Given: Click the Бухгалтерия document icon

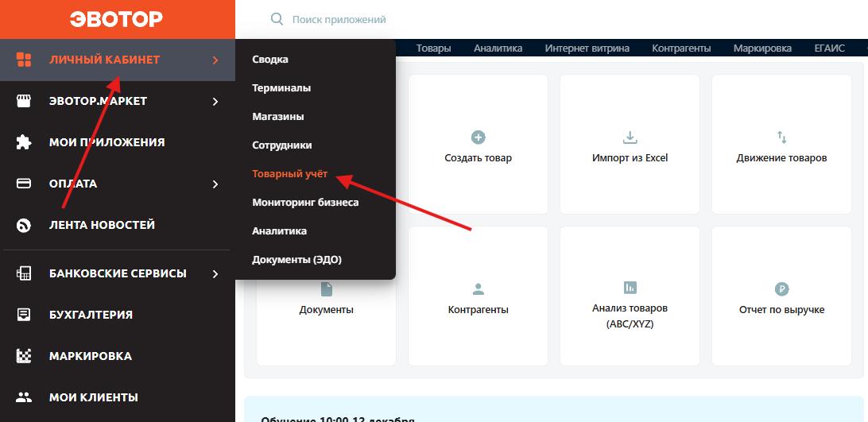Looking at the screenshot, I should click(24, 315).
